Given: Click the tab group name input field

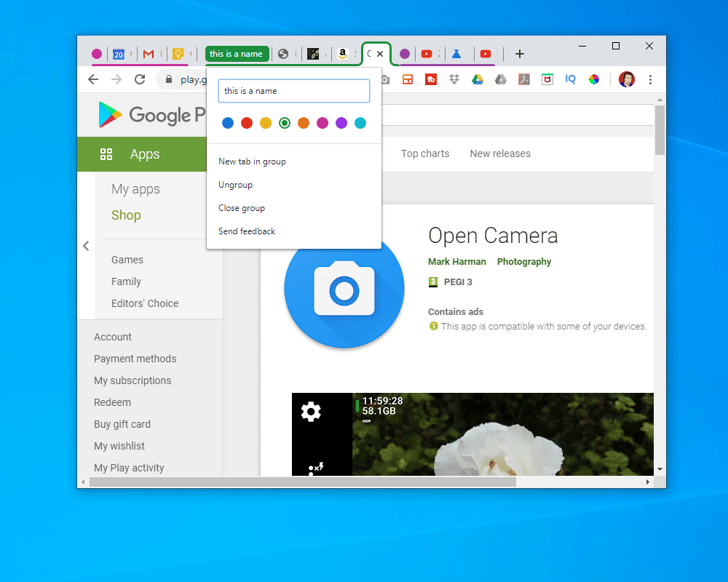Looking at the screenshot, I should click(293, 90).
